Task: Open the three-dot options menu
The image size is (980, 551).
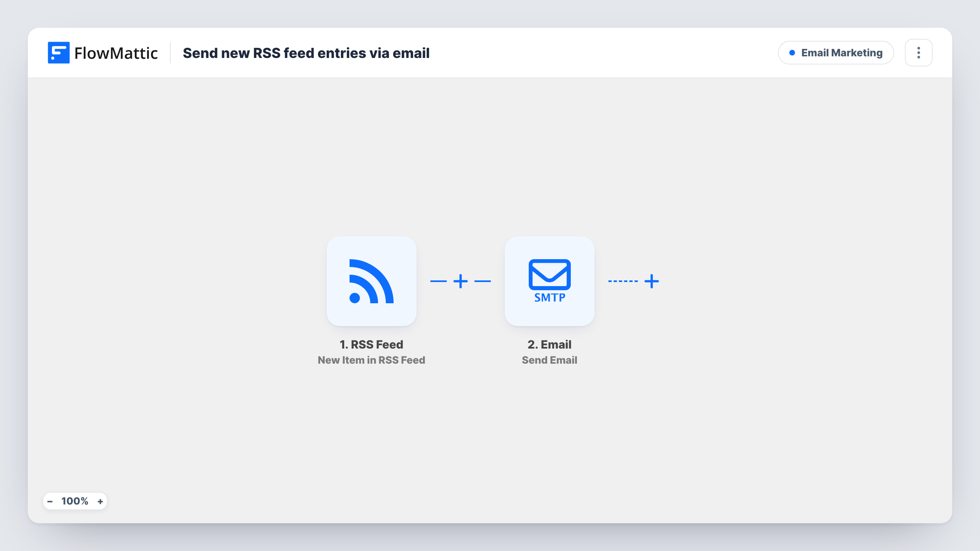Action: click(x=918, y=53)
